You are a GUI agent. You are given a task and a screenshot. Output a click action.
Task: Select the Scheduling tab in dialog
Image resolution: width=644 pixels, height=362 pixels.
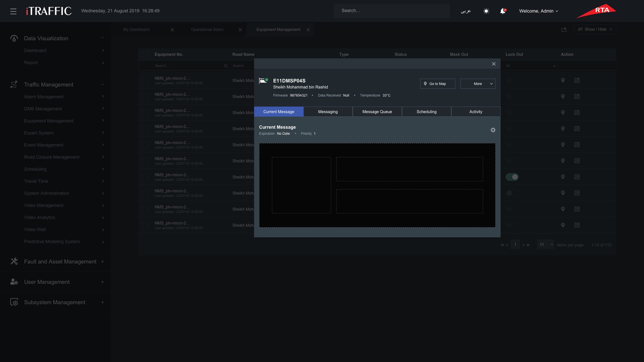pos(426,112)
